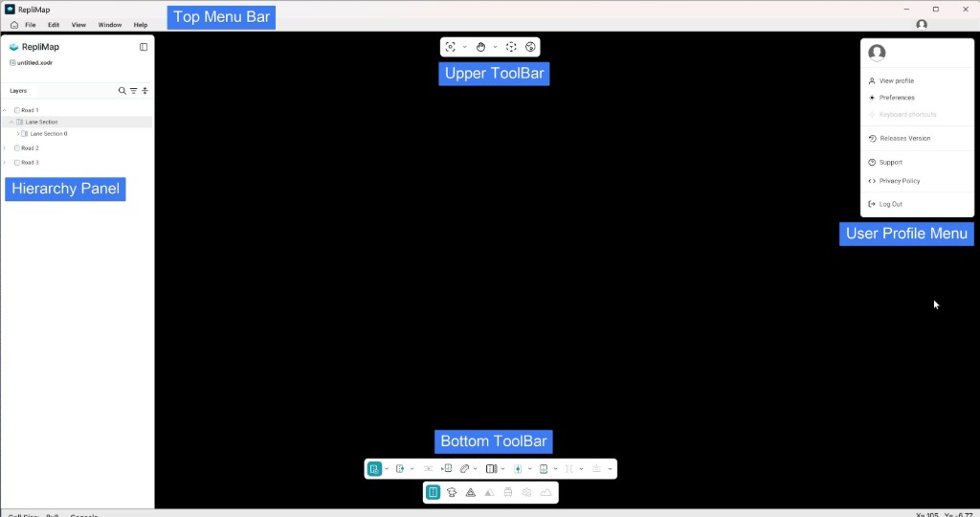Viewport: 980px width, 517px height.
Task: Click the tool icon after the teal centerline icon
Action: (544, 469)
